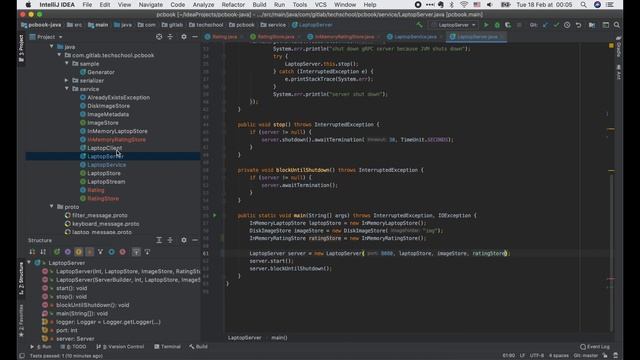Open Git history clock icon

click(567, 25)
